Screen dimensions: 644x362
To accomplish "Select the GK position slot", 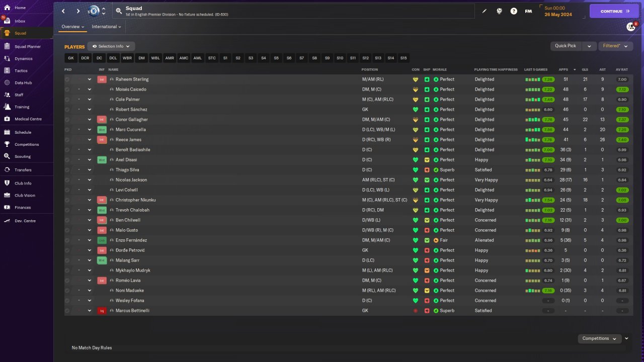I will (71, 58).
